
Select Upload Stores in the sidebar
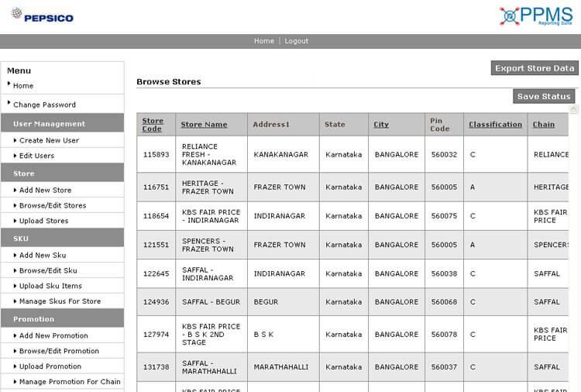pos(43,221)
